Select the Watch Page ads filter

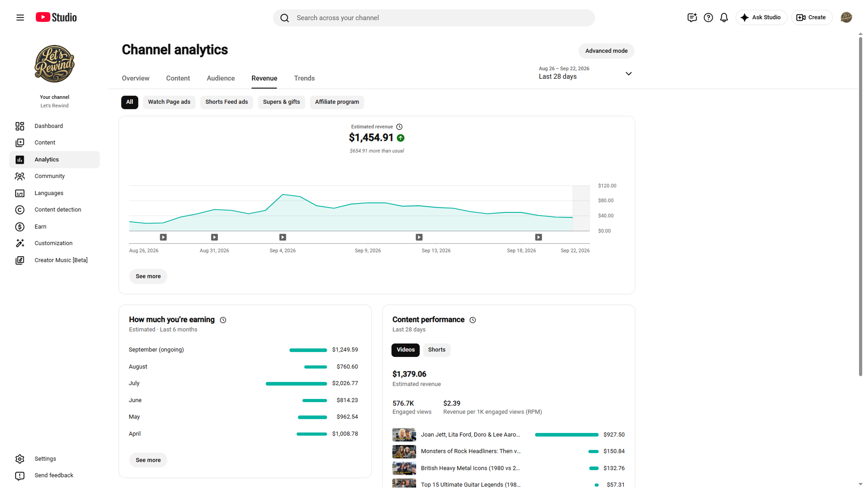point(169,102)
